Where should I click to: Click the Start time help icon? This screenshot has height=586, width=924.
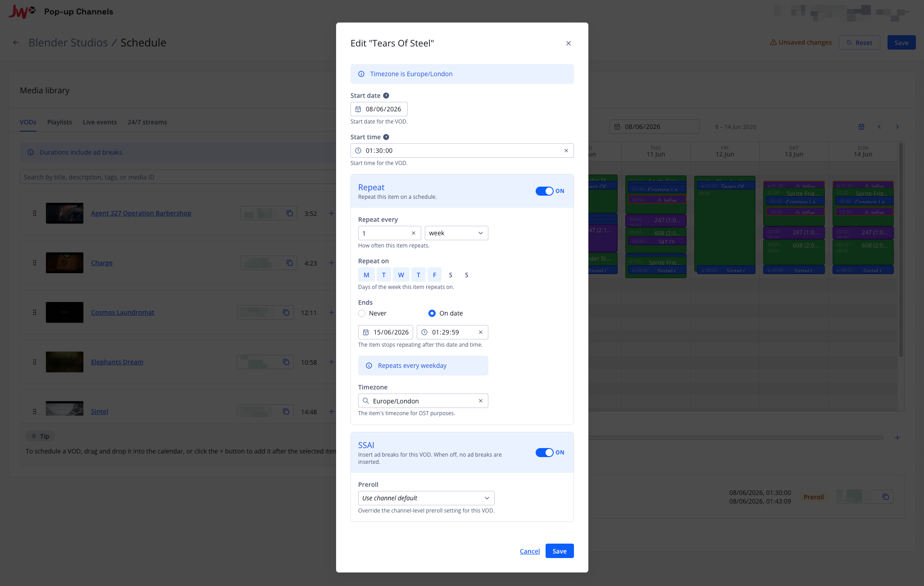[386, 137]
